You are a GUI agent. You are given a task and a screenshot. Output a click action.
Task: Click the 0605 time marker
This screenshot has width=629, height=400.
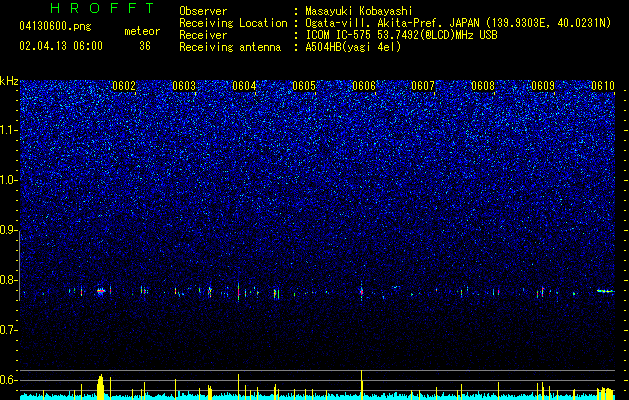click(x=304, y=86)
